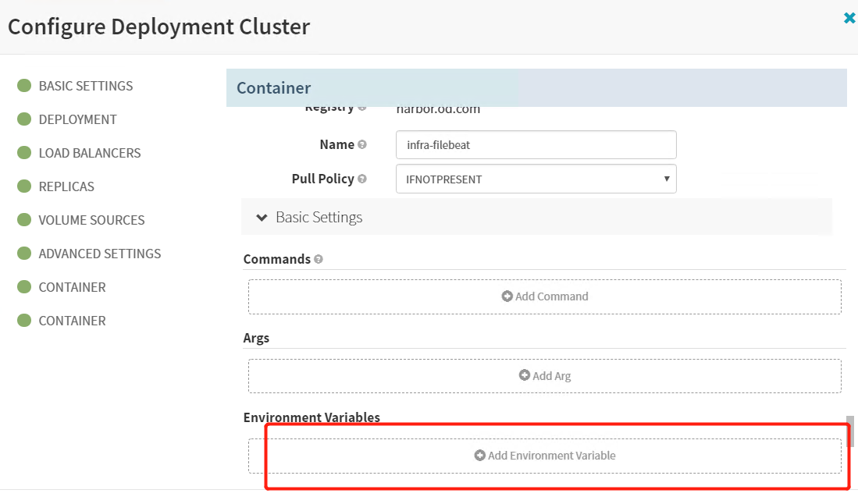
Task: Open the Pull Policy IFNOTPRESENT dropdown
Action: point(536,179)
